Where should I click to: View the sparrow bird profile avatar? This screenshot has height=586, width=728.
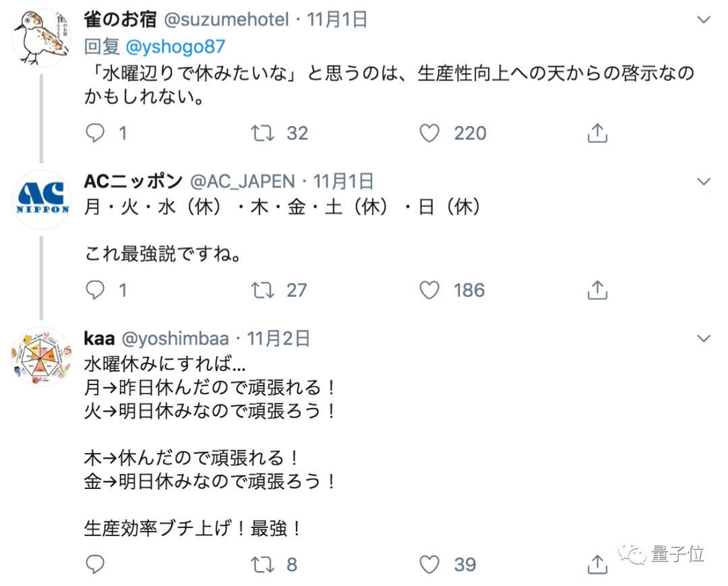(x=42, y=38)
